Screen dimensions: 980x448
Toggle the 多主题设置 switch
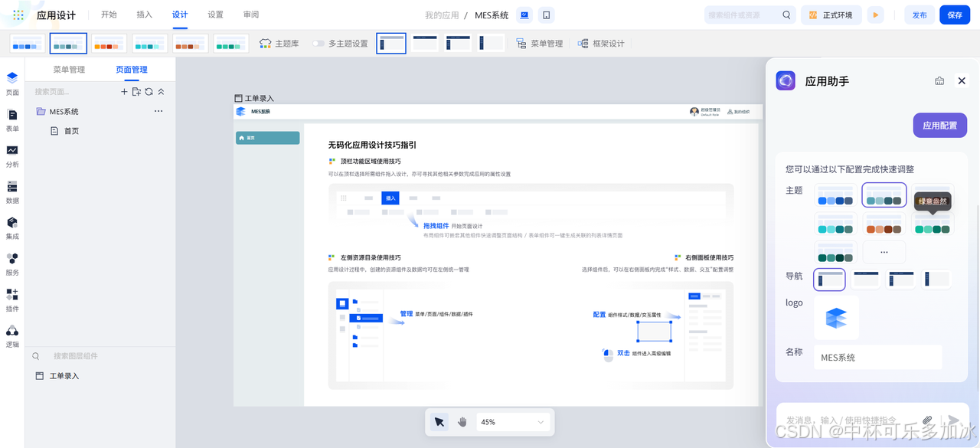[321, 44]
